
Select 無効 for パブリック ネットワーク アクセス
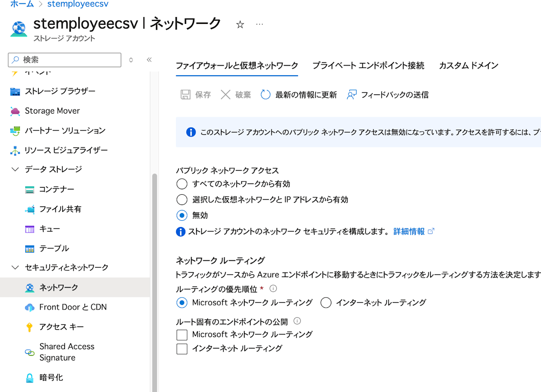(x=182, y=215)
